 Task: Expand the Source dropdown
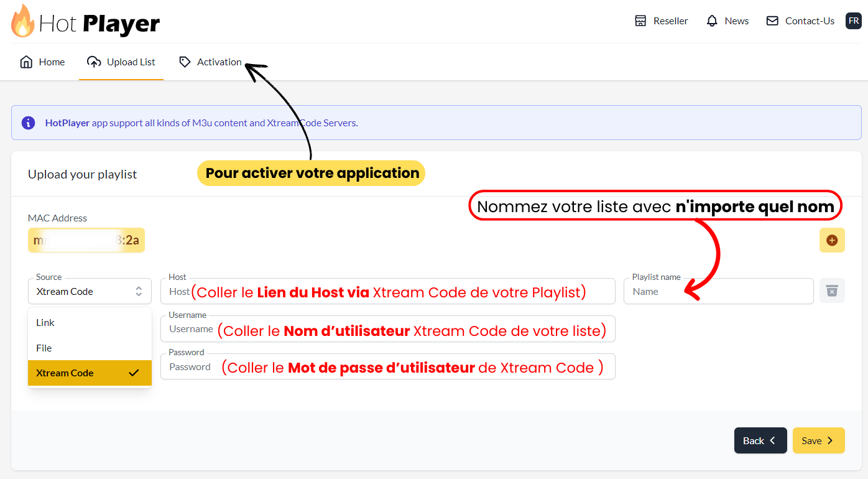click(x=90, y=291)
